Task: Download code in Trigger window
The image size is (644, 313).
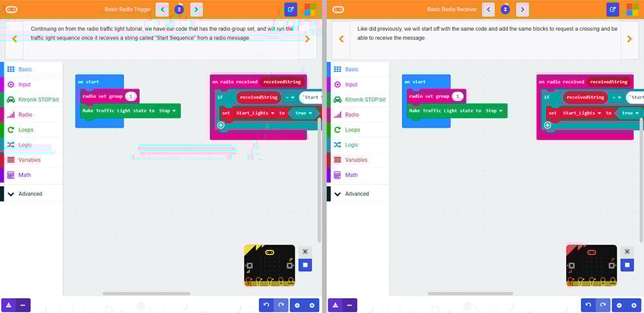Action: (x=9, y=305)
